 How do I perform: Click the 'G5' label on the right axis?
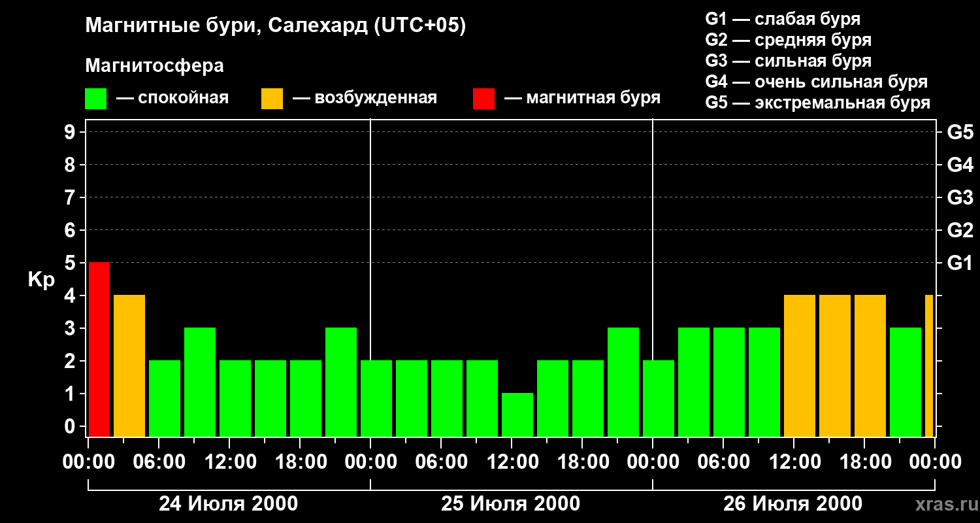pyautogui.click(x=960, y=132)
